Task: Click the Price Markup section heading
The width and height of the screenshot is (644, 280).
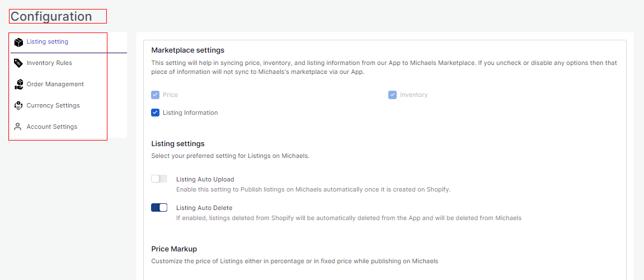Action: coord(174,249)
